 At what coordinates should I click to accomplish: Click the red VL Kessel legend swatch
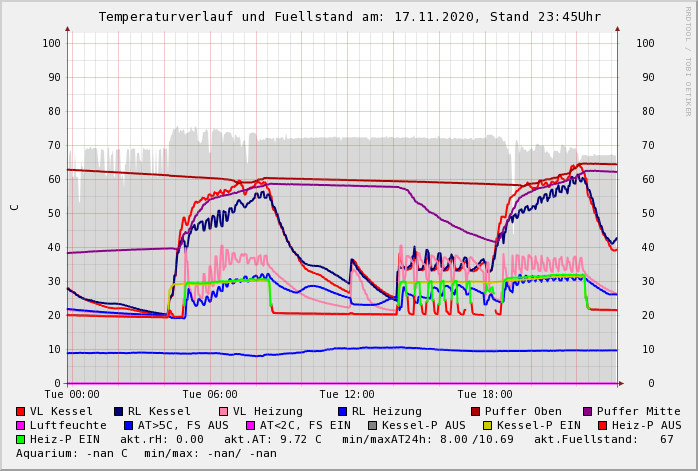pyautogui.click(x=21, y=411)
